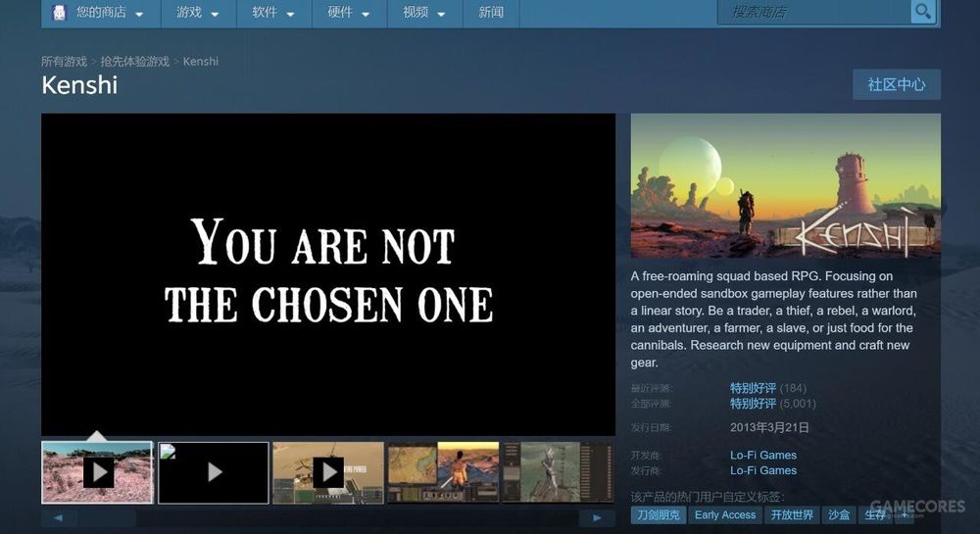Open the 视频 dropdown
This screenshot has height=534, width=980.
pos(424,13)
